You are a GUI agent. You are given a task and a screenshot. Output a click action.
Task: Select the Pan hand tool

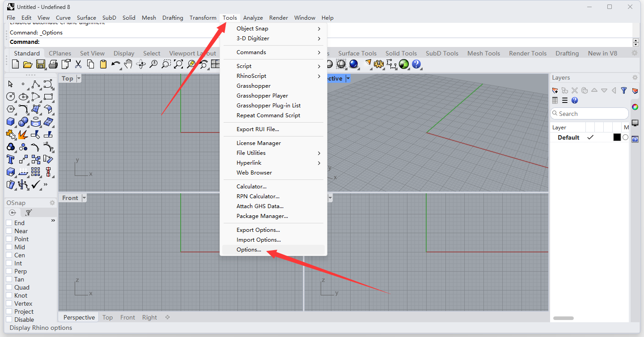point(129,64)
